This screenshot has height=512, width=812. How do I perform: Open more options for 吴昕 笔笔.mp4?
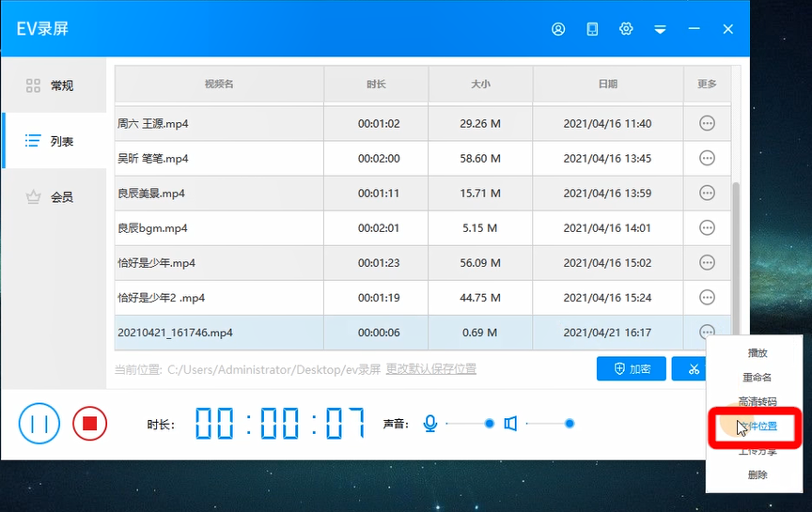coord(707,158)
